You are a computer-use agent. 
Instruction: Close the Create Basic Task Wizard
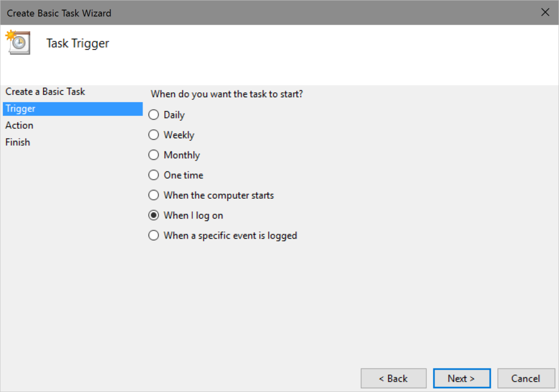(545, 12)
